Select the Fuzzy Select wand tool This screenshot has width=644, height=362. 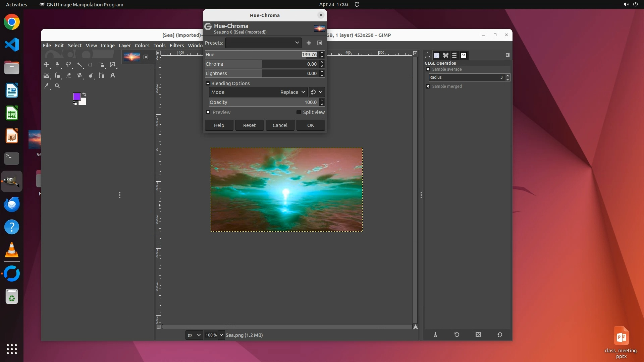point(79,64)
